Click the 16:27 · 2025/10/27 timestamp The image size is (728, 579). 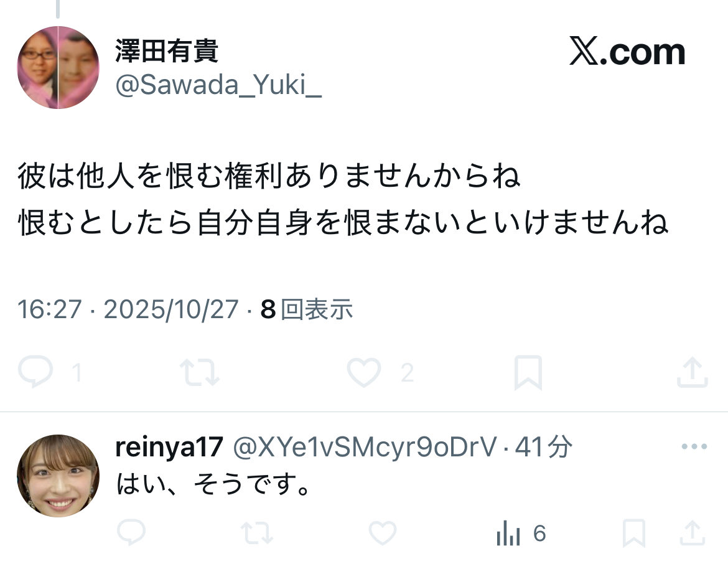point(128,309)
